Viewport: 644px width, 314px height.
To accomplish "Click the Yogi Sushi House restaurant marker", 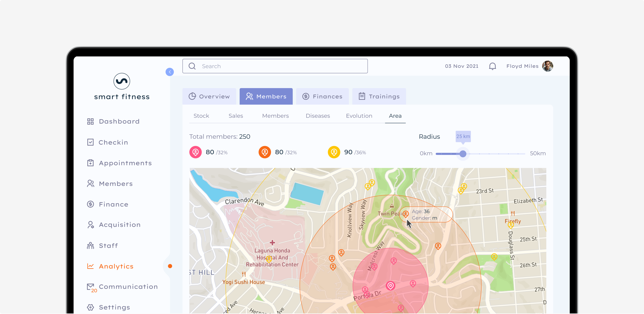I will [244, 274].
